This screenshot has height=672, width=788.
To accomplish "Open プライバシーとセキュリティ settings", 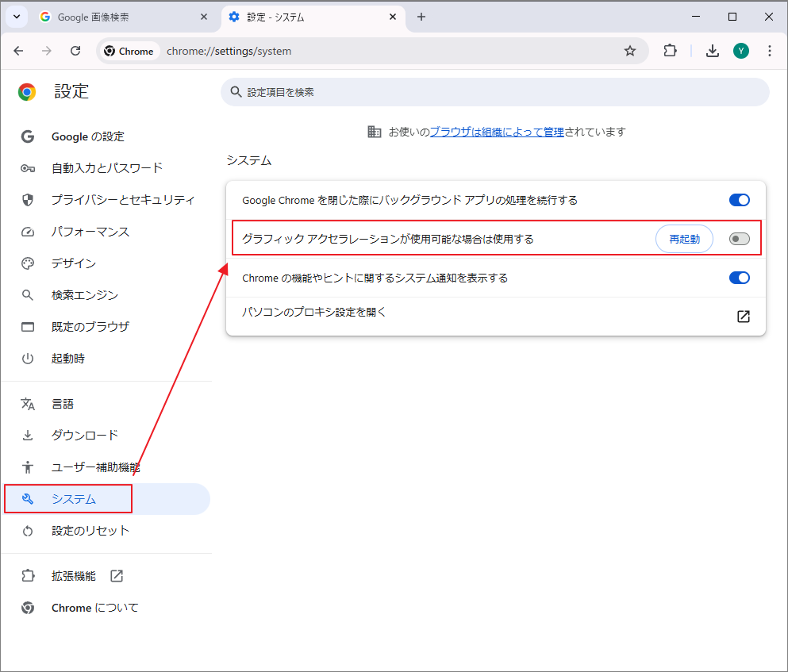I will (106, 200).
